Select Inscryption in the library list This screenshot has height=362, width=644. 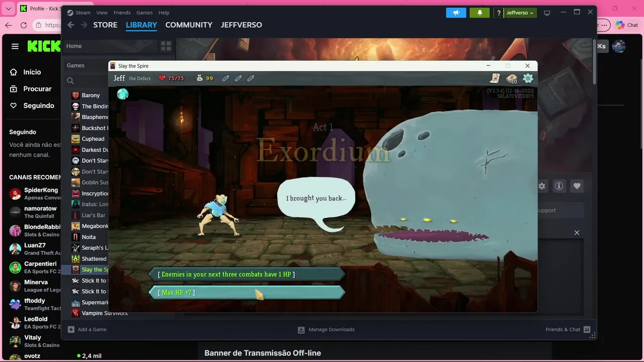click(x=91, y=193)
